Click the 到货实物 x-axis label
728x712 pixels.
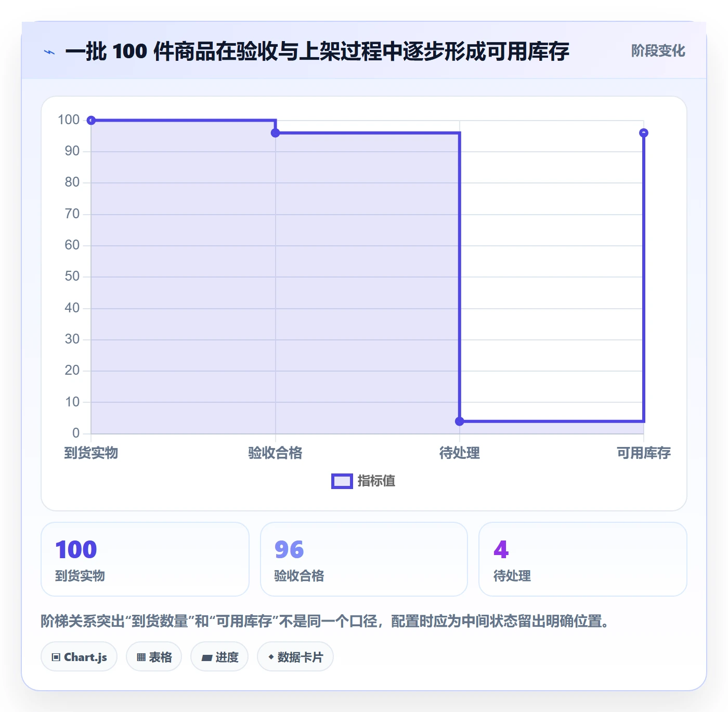click(x=91, y=453)
